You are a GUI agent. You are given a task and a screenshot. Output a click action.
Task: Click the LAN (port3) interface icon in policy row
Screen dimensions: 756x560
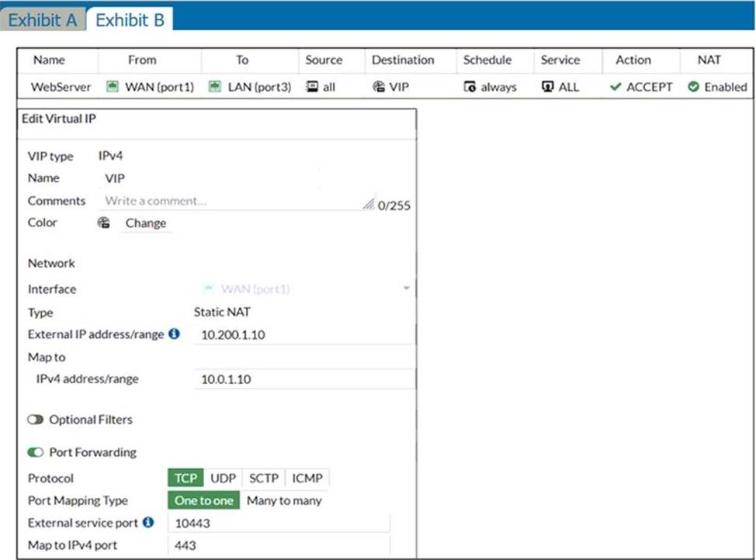pos(215,88)
